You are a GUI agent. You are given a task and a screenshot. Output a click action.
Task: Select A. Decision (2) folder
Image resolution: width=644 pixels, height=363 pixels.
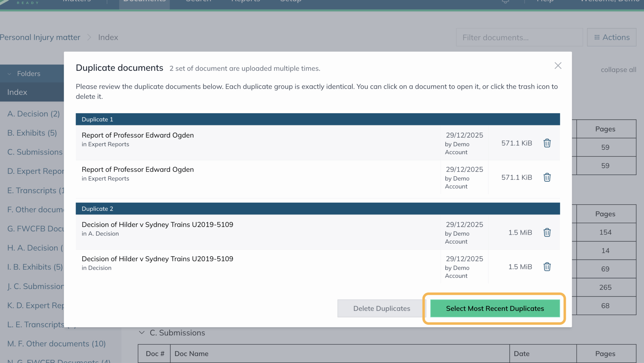click(33, 114)
